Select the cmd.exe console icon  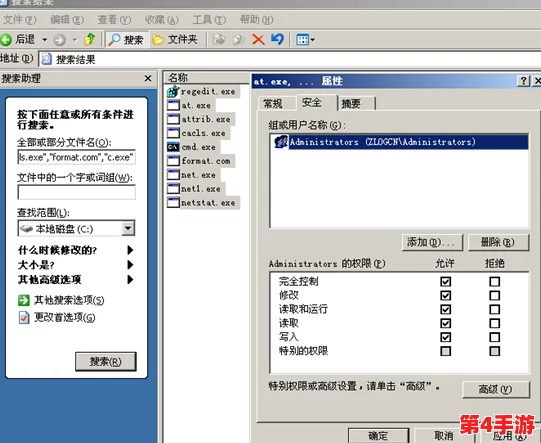pos(173,147)
